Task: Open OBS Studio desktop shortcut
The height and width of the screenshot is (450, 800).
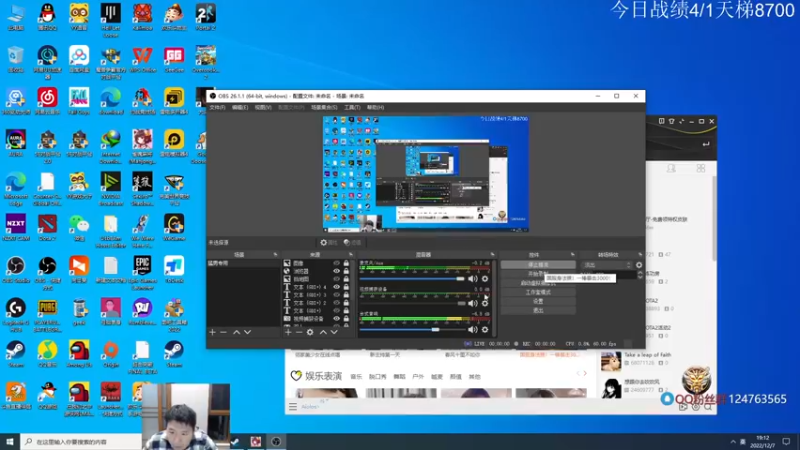Action: [x=16, y=270]
